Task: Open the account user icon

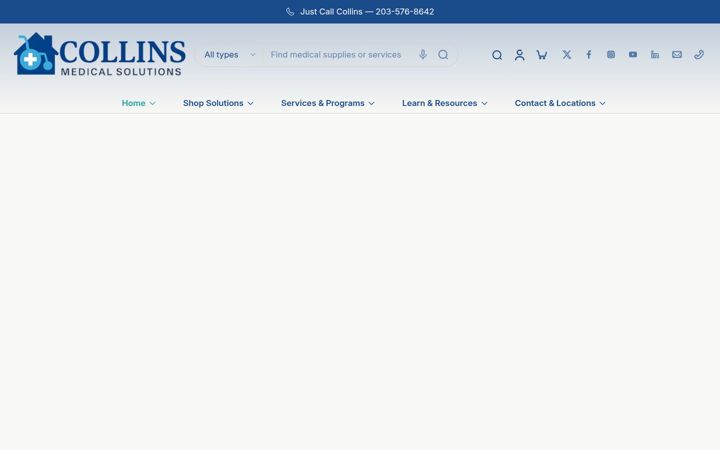Action: [519, 55]
